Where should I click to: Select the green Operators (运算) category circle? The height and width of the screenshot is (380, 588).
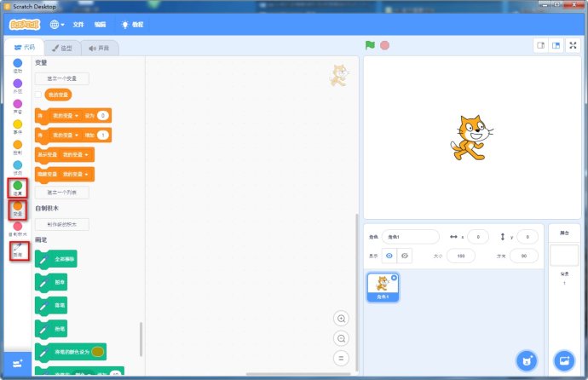click(18, 185)
